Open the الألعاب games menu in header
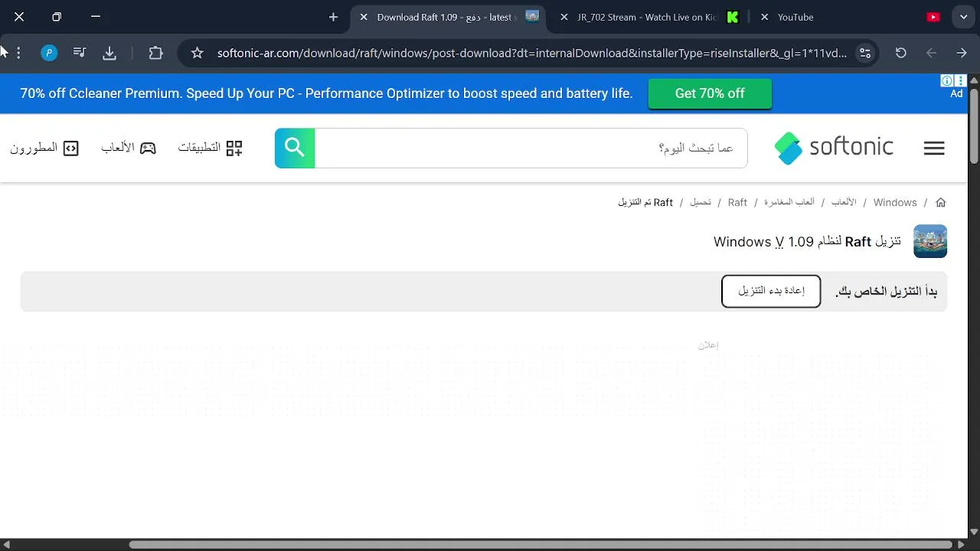Viewport: 980px width, 551px height. coord(129,148)
